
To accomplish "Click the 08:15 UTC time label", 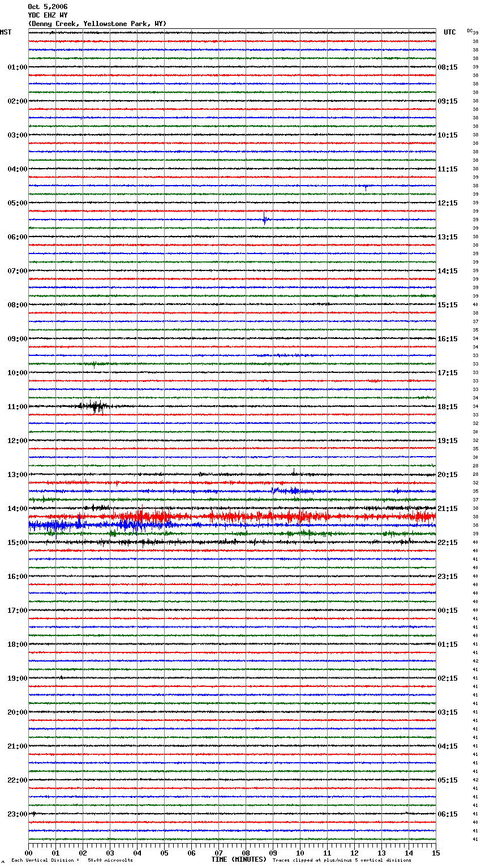I will (448, 67).
